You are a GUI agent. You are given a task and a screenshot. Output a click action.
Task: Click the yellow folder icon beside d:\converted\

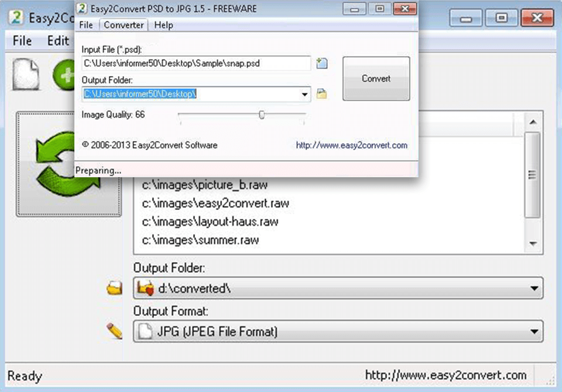point(114,288)
